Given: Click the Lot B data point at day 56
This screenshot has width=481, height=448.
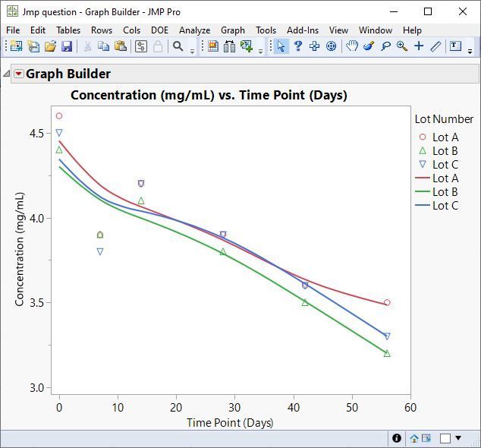Looking at the screenshot, I should (x=387, y=353).
